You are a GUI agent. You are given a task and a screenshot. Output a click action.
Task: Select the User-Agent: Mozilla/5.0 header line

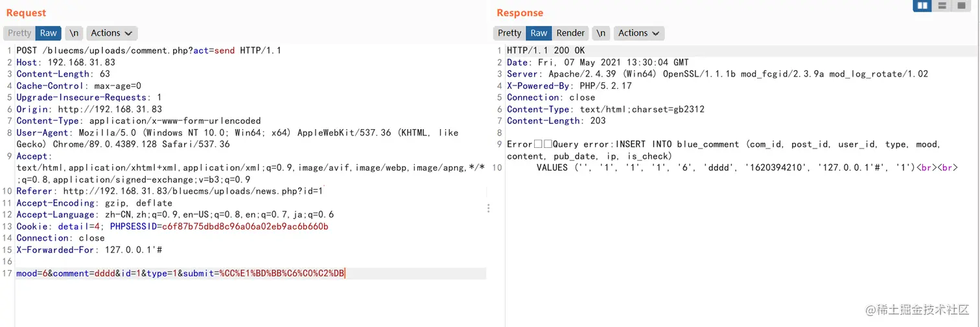pyautogui.click(x=237, y=138)
